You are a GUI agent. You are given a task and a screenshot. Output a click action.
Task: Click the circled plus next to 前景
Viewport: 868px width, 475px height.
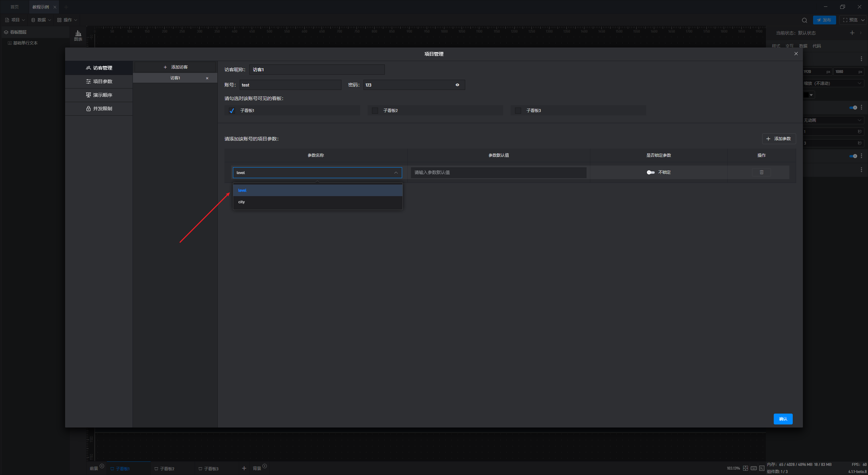click(x=102, y=466)
